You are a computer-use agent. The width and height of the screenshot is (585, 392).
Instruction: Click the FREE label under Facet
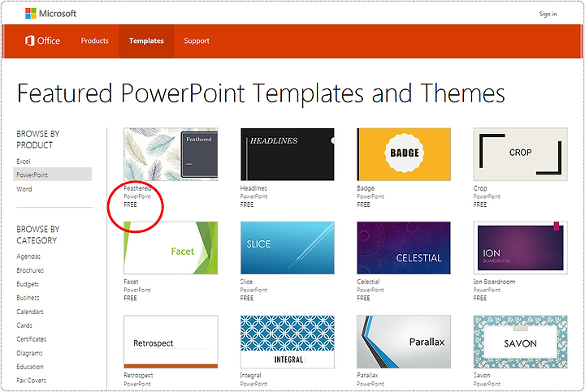coord(130,298)
